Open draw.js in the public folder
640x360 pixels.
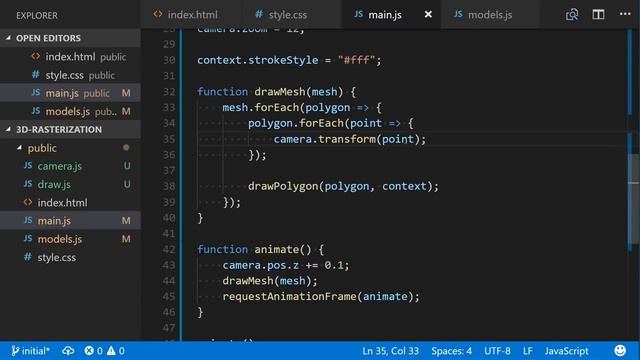[70, 184]
